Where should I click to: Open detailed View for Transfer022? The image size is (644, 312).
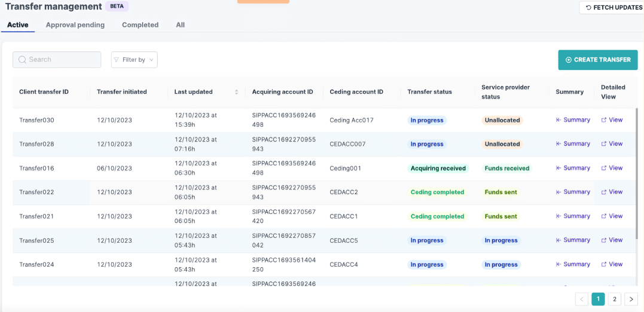coord(612,192)
